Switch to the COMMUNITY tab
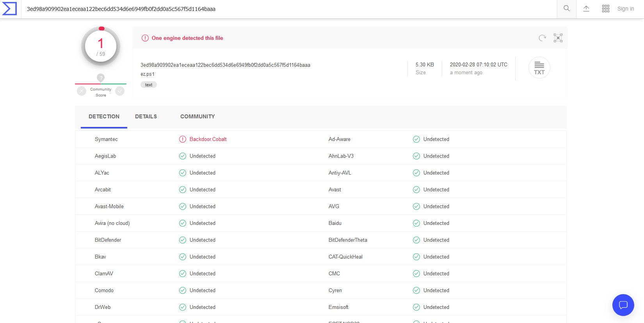This screenshot has width=644, height=323. pos(197,116)
